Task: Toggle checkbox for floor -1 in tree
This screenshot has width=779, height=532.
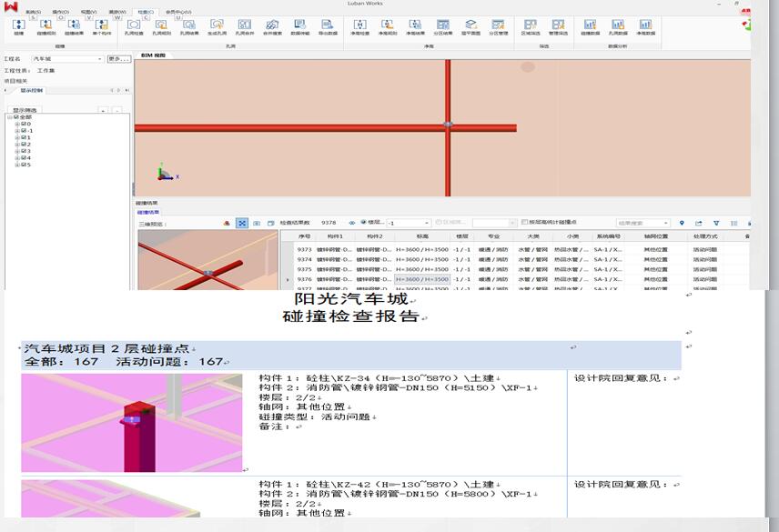Action: [x=24, y=131]
